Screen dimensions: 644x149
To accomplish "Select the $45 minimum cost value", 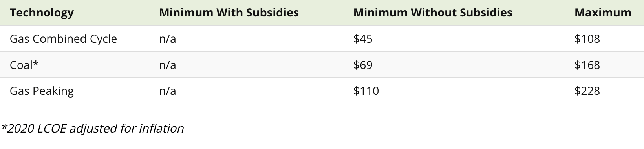I will tap(363, 39).
